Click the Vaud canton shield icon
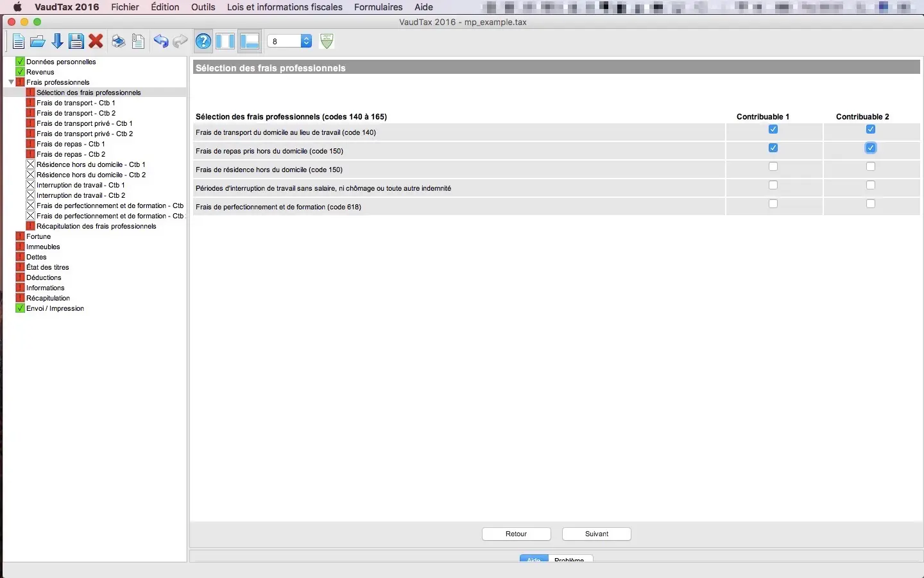This screenshot has height=578, width=924. [327, 41]
